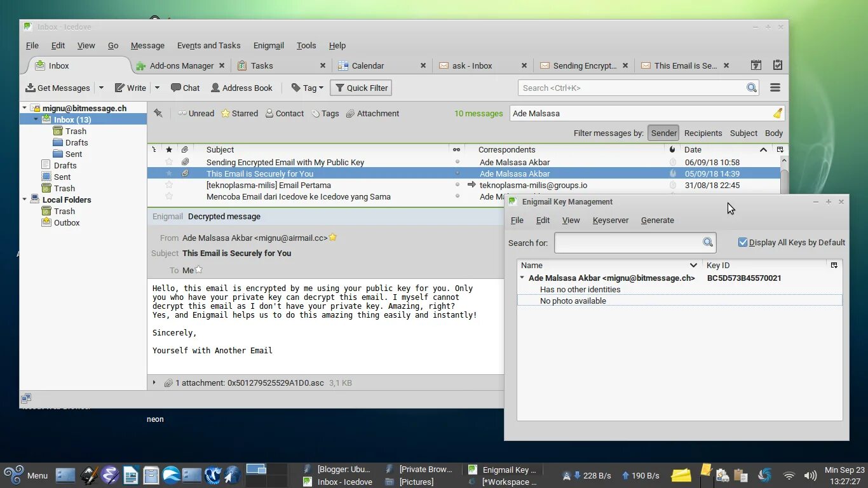Open the Enigmail menu in Icedove

click(268, 45)
